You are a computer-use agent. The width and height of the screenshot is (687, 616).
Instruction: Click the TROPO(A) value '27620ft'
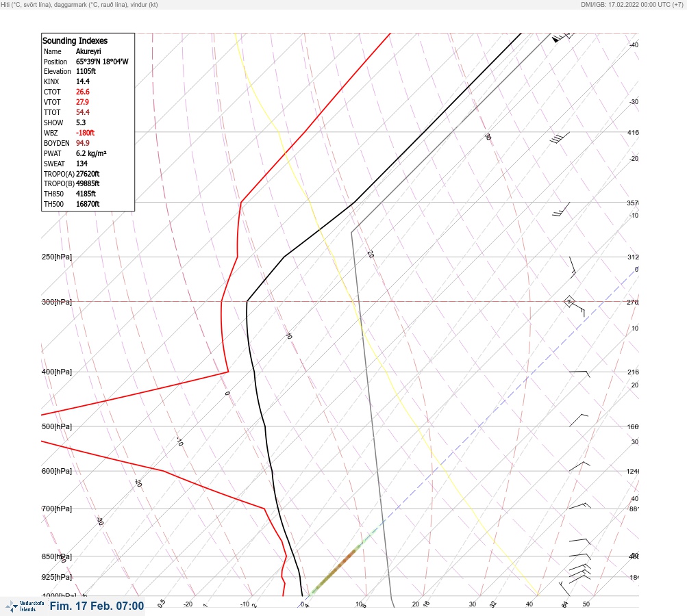88,174
